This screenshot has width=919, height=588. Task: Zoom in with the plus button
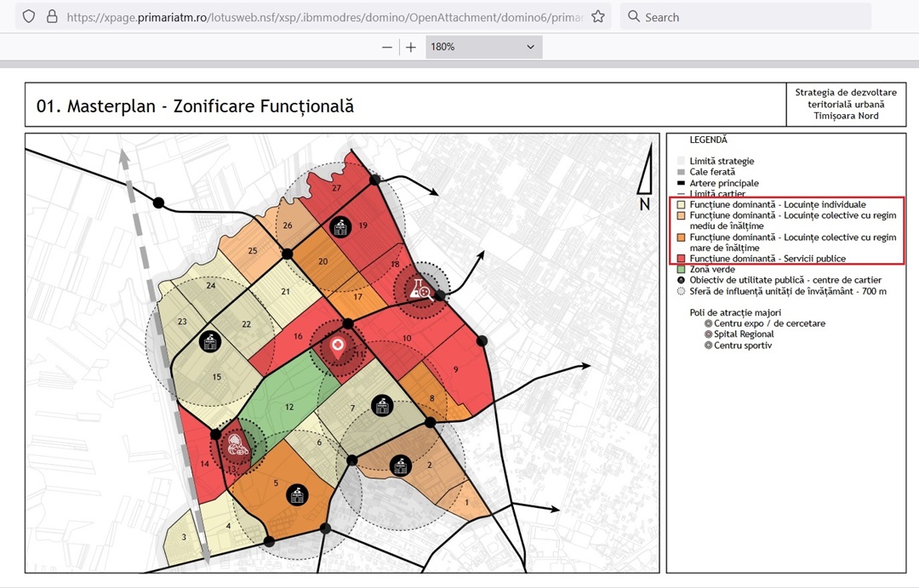[x=411, y=47]
